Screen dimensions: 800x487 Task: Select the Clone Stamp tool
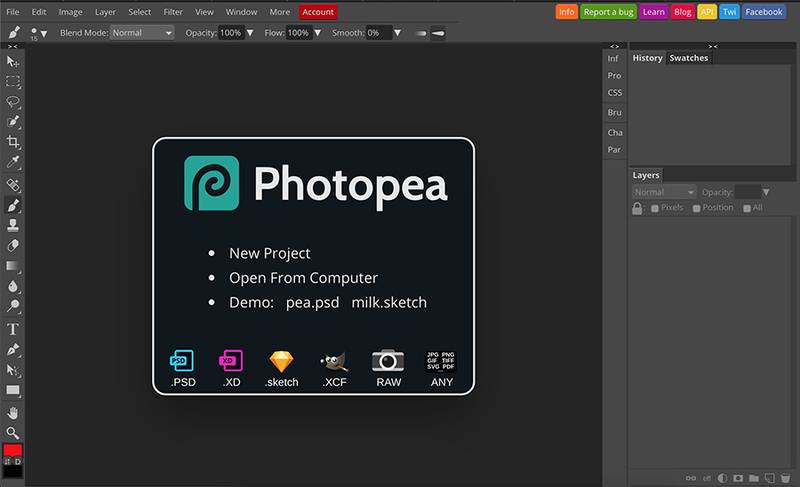[x=13, y=225]
